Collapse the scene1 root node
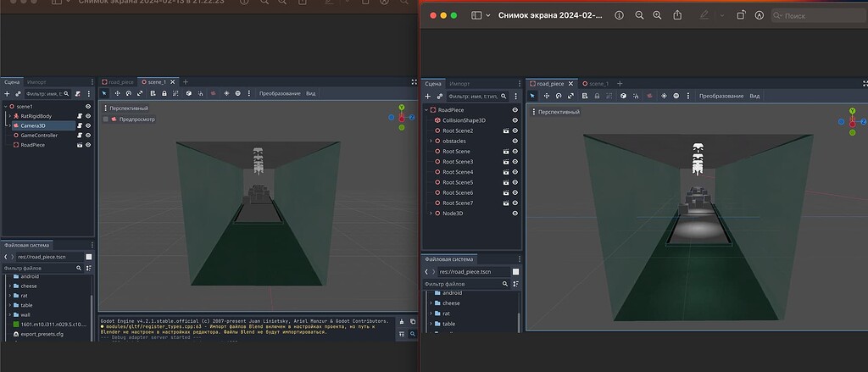The height and width of the screenshot is (372, 868). click(6, 106)
